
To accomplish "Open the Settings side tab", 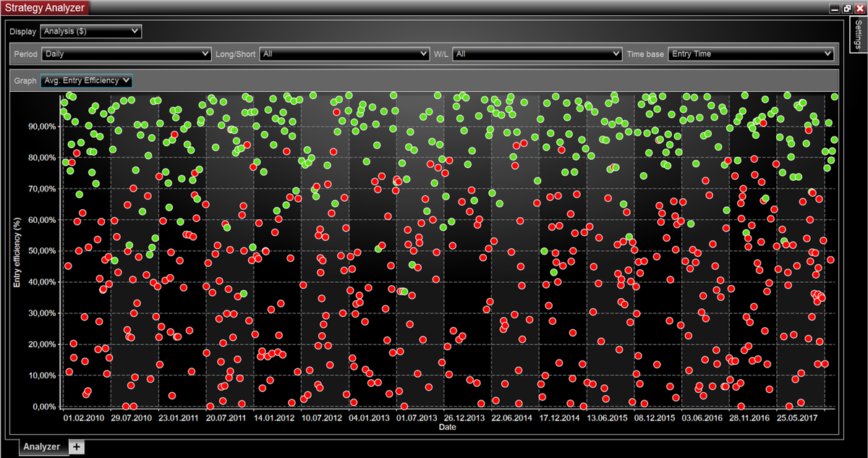I will 857,34.
